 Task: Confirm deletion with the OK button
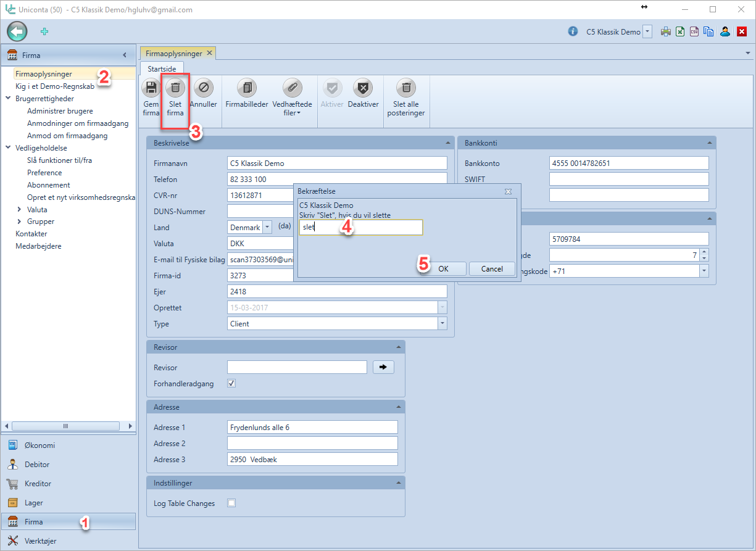point(443,269)
